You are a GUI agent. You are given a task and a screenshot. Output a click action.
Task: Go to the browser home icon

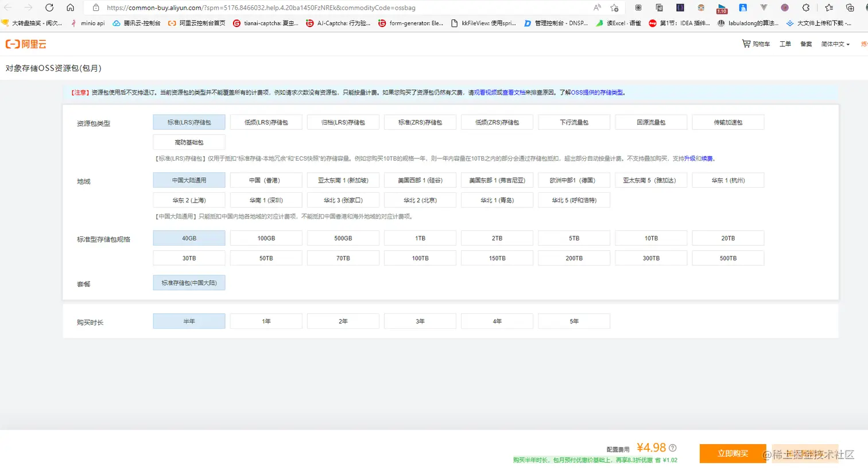(70, 7)
